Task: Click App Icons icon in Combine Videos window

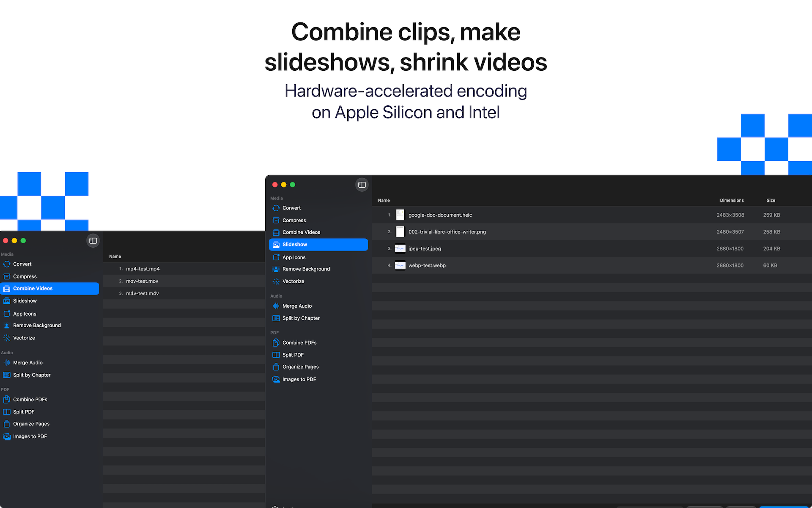Action: point(7,314)
